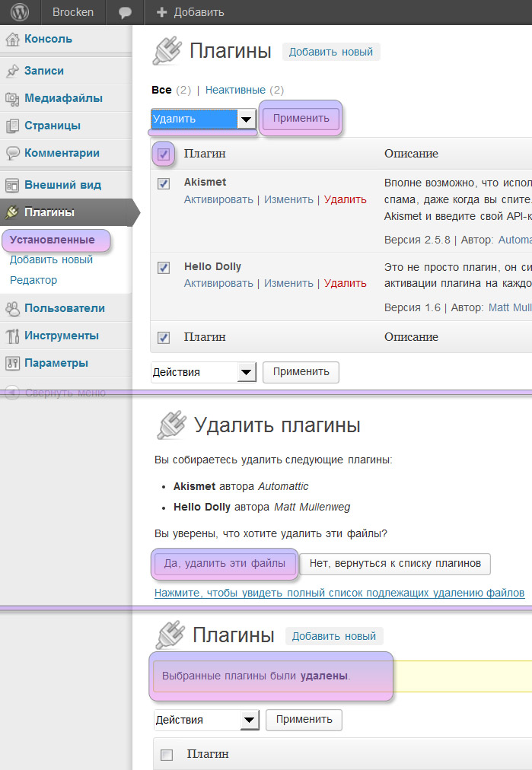Image resolution: width=532 pixels, height=770 pixels.
Task: Click the Записи pushpin icon
Action: [12, 71]
